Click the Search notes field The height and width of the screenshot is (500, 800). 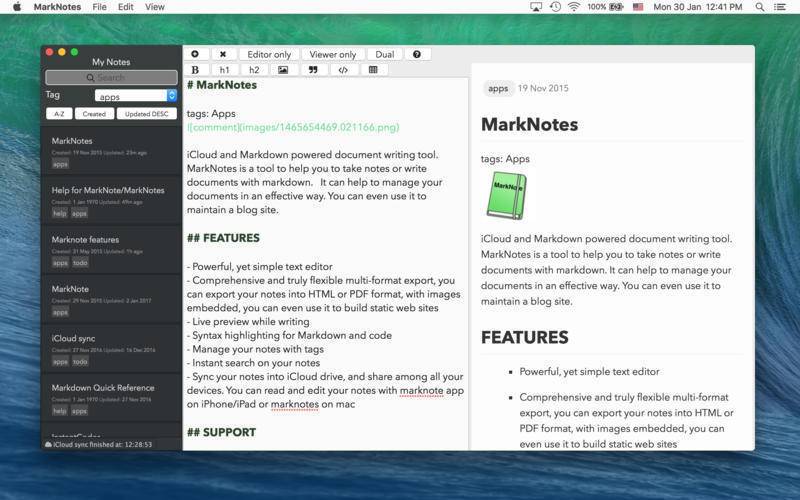111,78
